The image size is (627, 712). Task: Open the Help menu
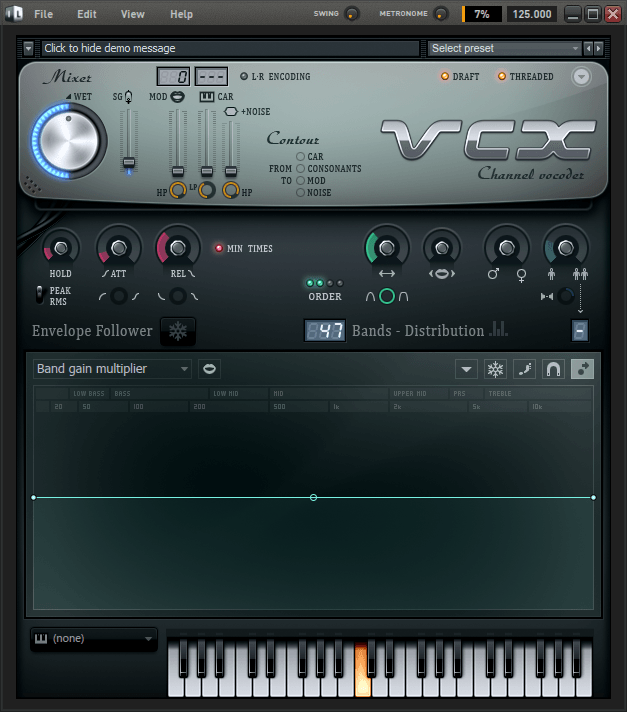click(x=181, y=14)
